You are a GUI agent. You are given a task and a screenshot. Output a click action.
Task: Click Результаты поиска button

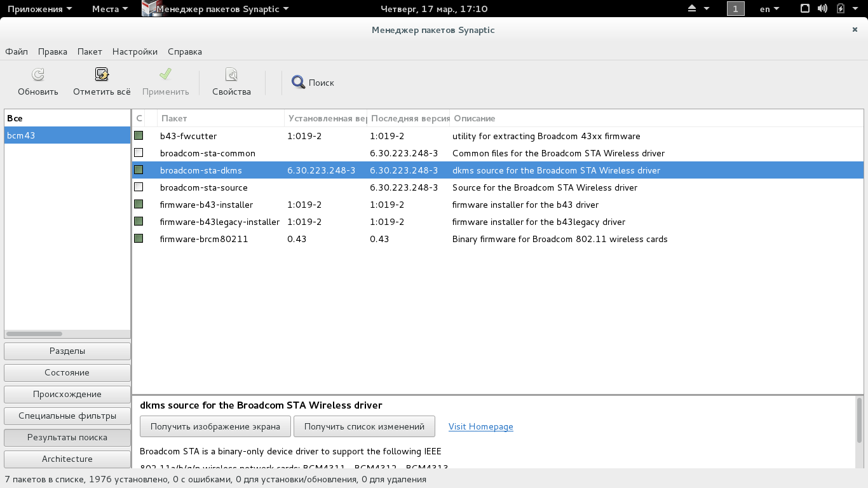pos(67,437)
